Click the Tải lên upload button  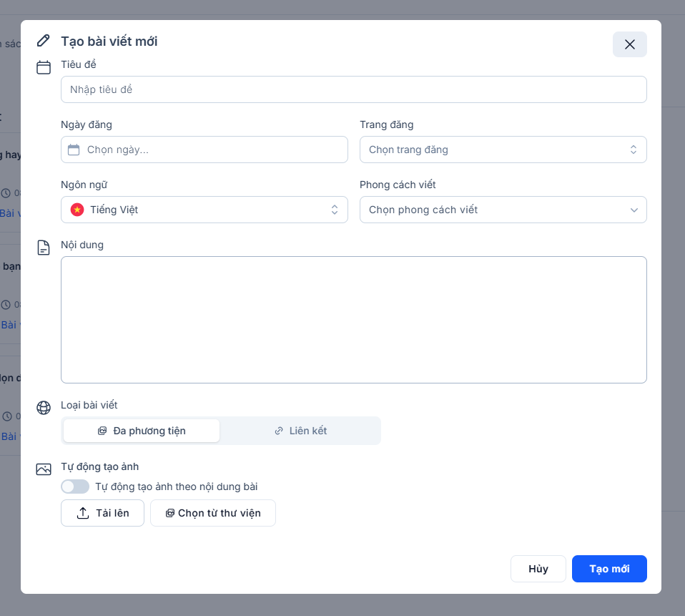click(x=102, y=513)
